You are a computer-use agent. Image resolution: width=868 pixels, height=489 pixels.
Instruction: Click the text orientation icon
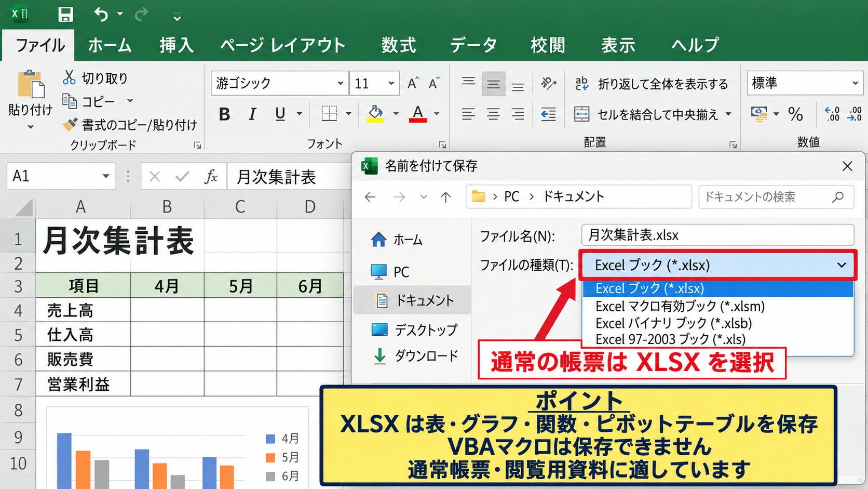click(548, 83)
